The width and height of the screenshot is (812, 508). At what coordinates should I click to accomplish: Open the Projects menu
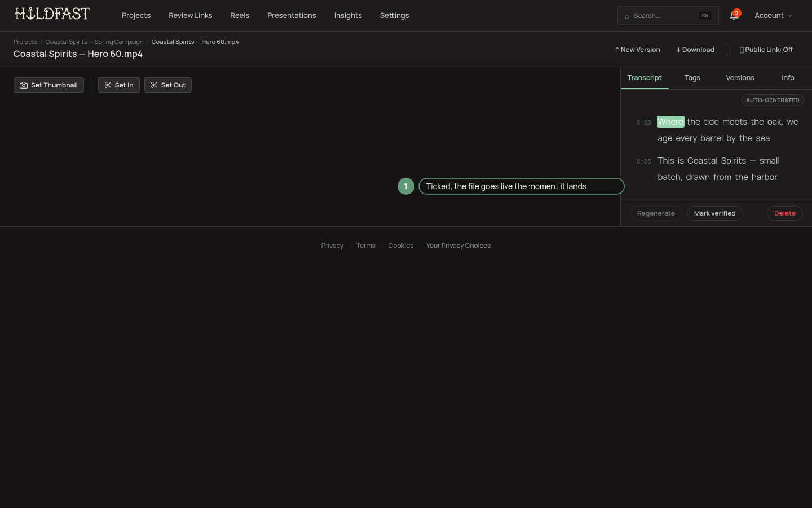136,16
